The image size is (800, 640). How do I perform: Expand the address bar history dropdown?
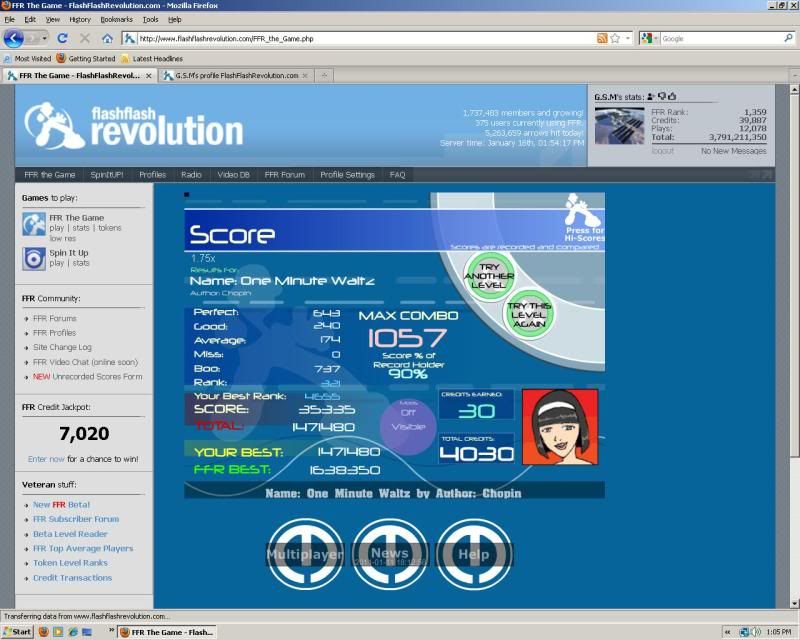tap(628, 38)
